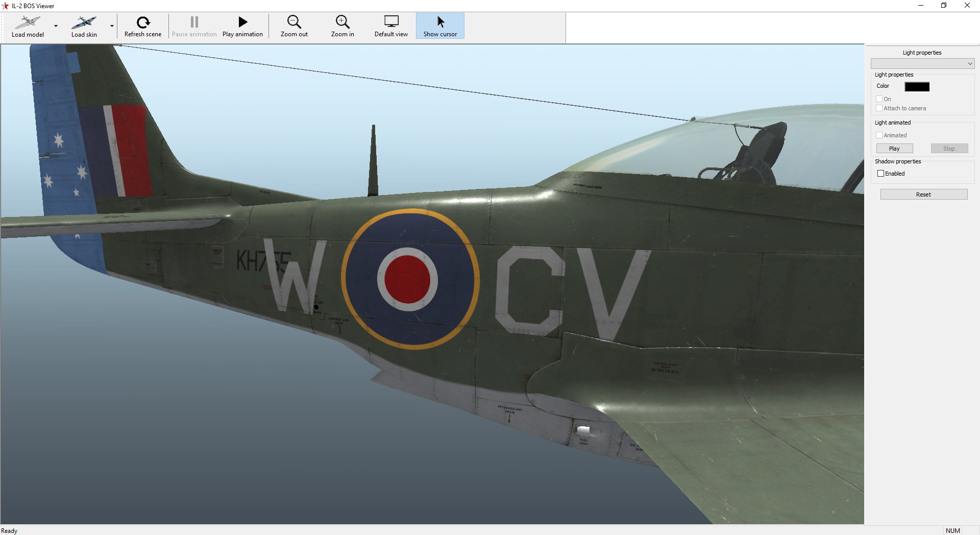The image size is (980, 535).
Task: Enable Shadow properties checkbox
Action: (x=880, y=174)
